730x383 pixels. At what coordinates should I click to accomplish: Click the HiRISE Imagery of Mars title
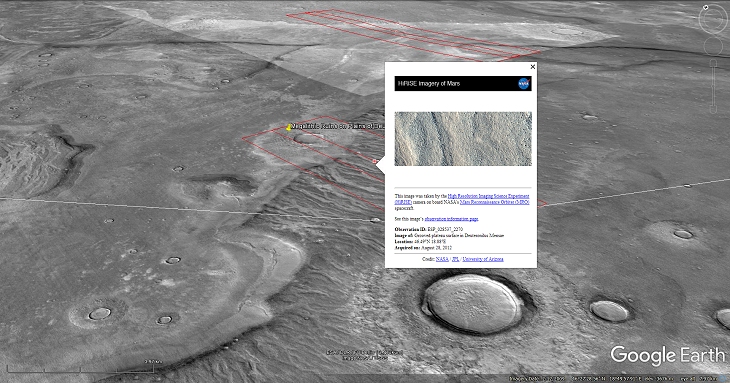pos(429,83)
